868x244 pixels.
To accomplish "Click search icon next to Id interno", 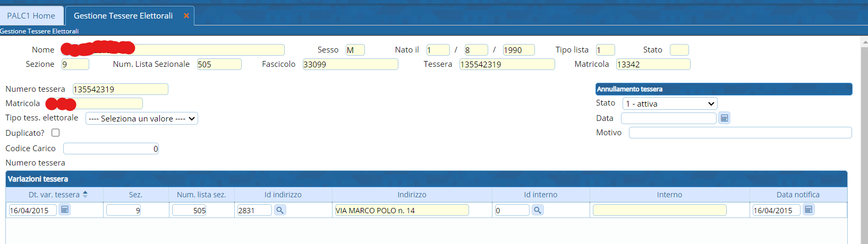I will tap(538, 210).
